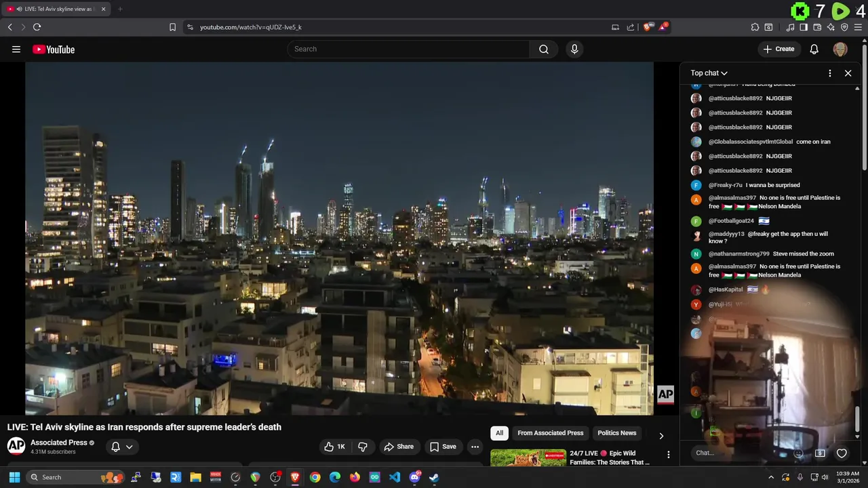Viewport: 868px width, 488px height.
Task: Toggle the browser sidebar panel
Action: [x=804, y=27]
